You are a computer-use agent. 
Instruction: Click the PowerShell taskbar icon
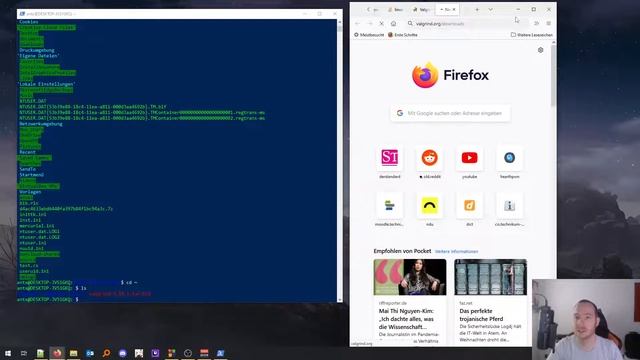[220, 353]
